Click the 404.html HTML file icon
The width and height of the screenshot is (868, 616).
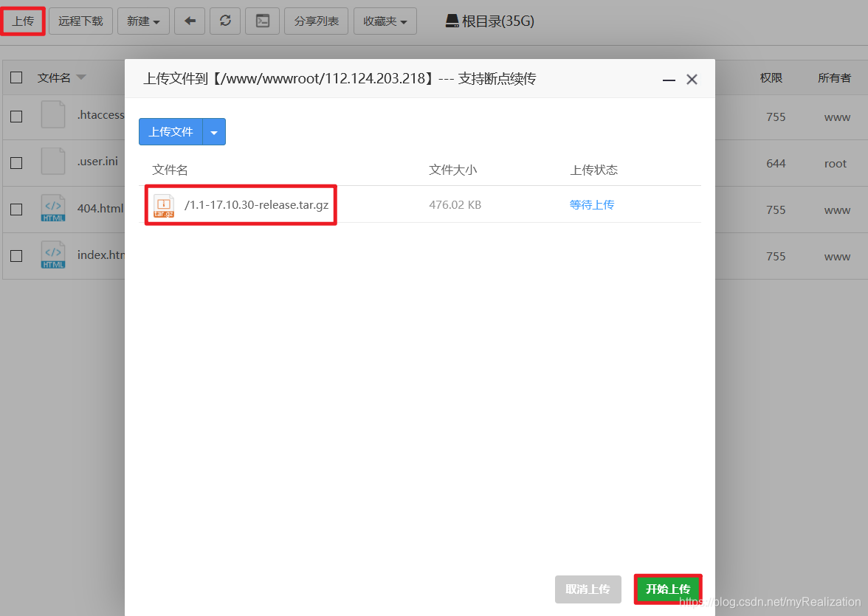pyautogui.click(x=53, y=208)
